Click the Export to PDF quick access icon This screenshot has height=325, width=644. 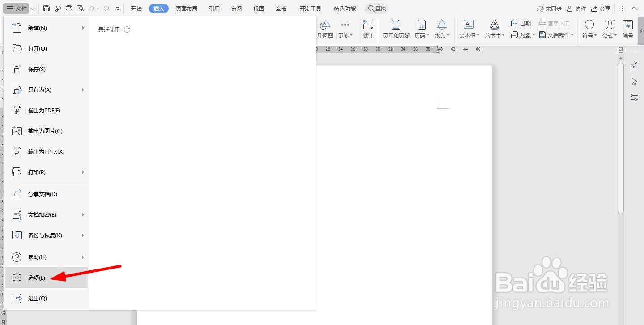58,9
